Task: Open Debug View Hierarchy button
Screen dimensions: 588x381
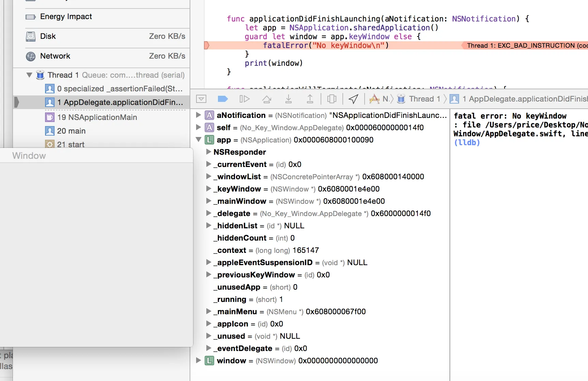Action: tap(332, 99)
